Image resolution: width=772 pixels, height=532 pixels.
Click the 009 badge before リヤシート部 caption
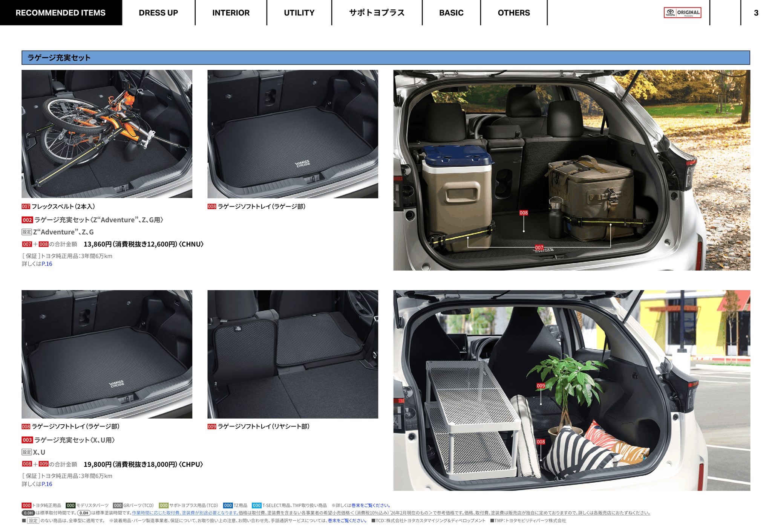pos(212,427)
